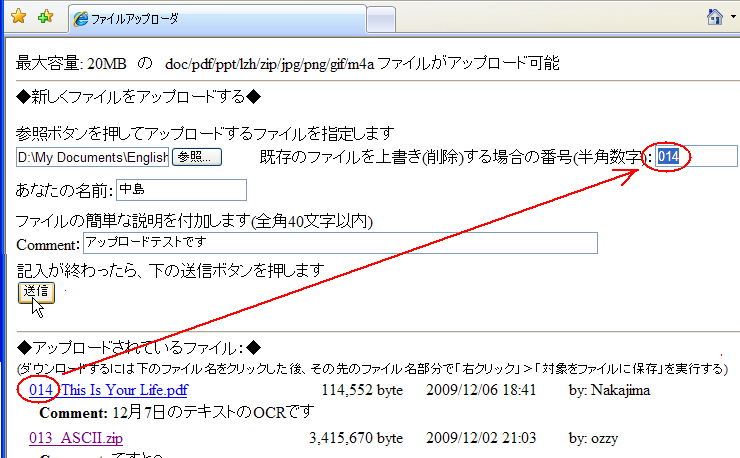Select the ファイルアップローダ browser tab
Viewport: 740px width, 458px height.
click(x=214, y=18)
